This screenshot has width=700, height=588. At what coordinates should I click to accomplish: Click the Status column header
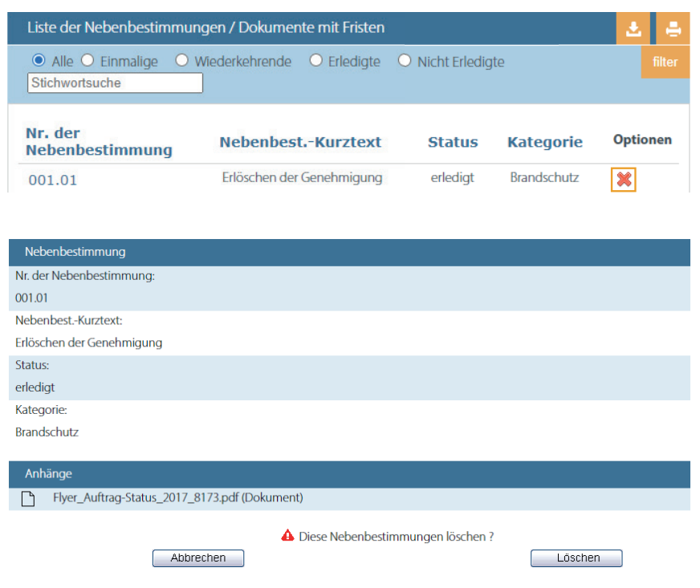coord(453,142)
